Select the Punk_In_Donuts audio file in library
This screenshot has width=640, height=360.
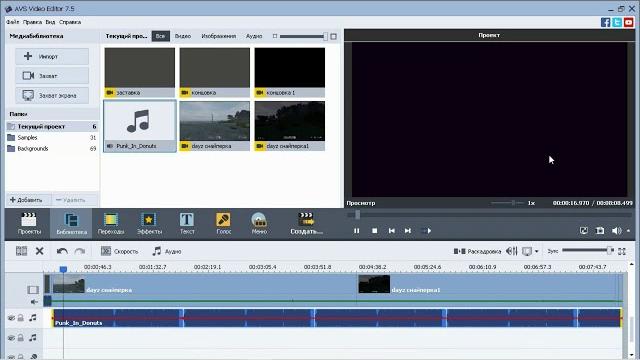coord(140,126)
